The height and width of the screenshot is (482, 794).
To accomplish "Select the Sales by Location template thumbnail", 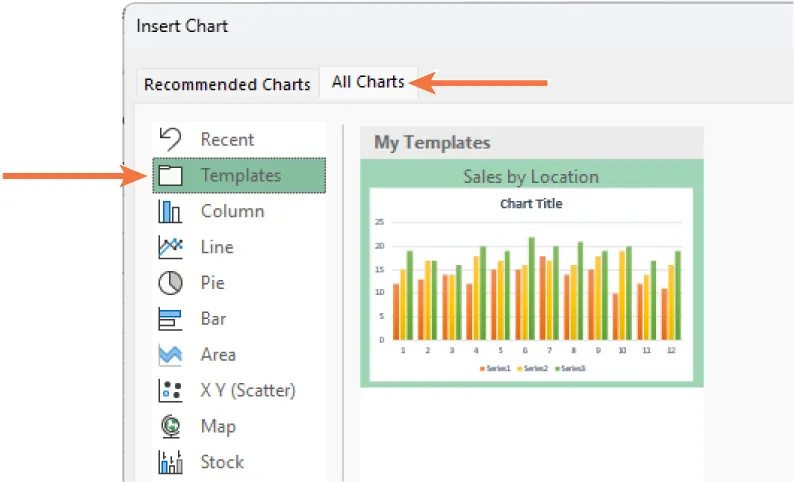I will [531, 284].
